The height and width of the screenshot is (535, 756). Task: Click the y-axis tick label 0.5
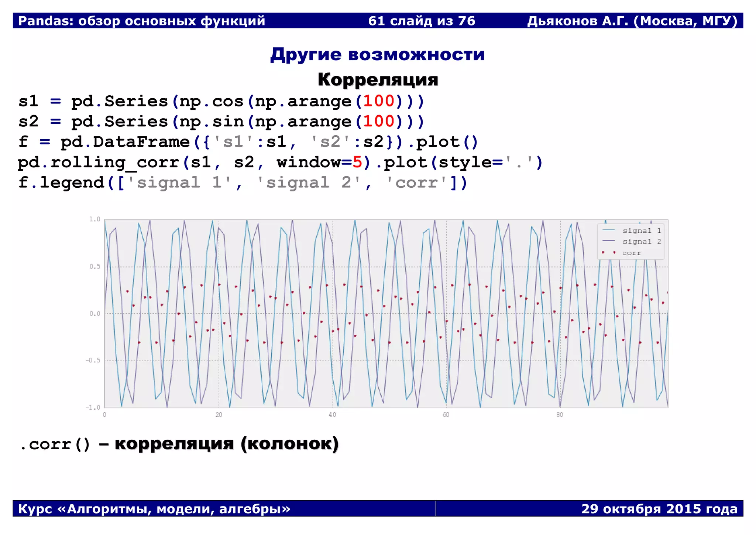tap(95, 266)
